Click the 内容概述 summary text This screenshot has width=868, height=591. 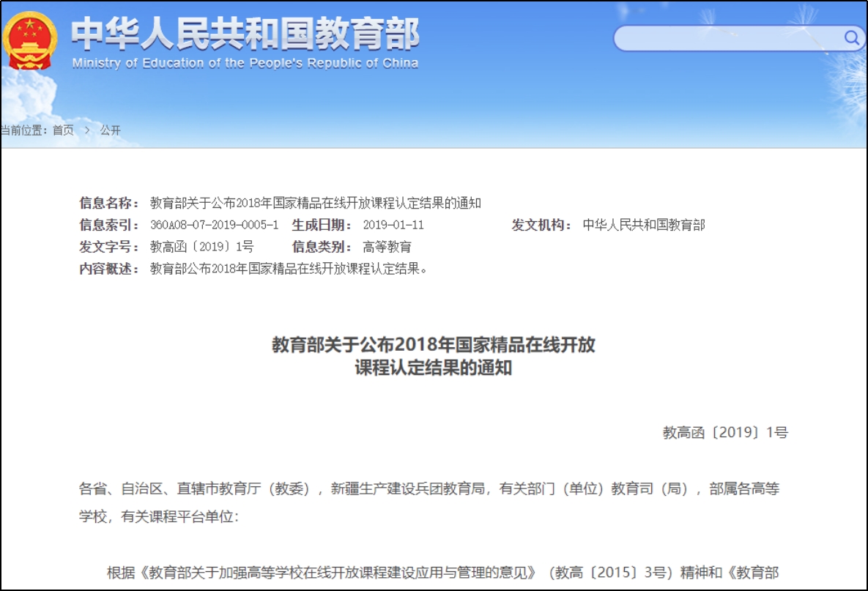289,269
